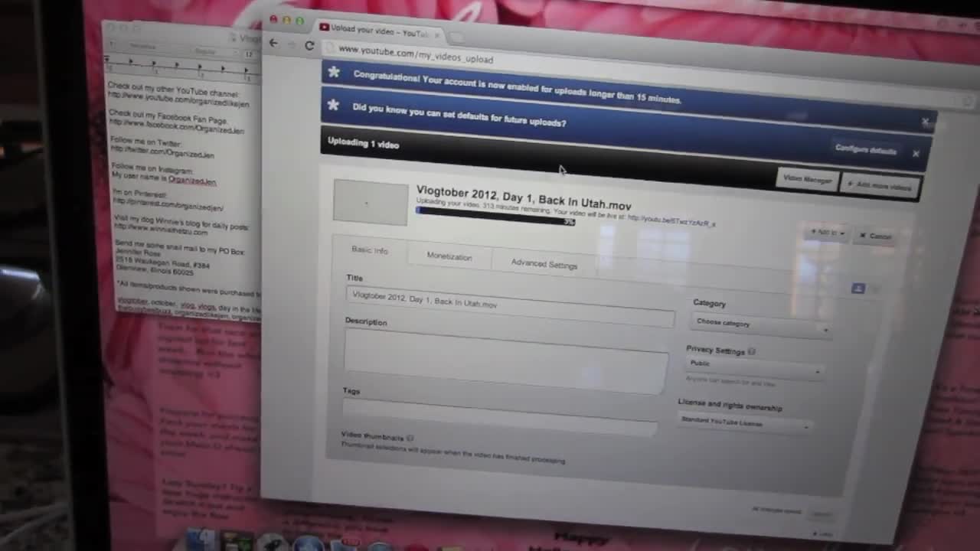Image resolution: width=980 pixels, height=551 pixels.
Task: Dismiss the 'Congratulations' banner with its X
Action: coord(925,122)
